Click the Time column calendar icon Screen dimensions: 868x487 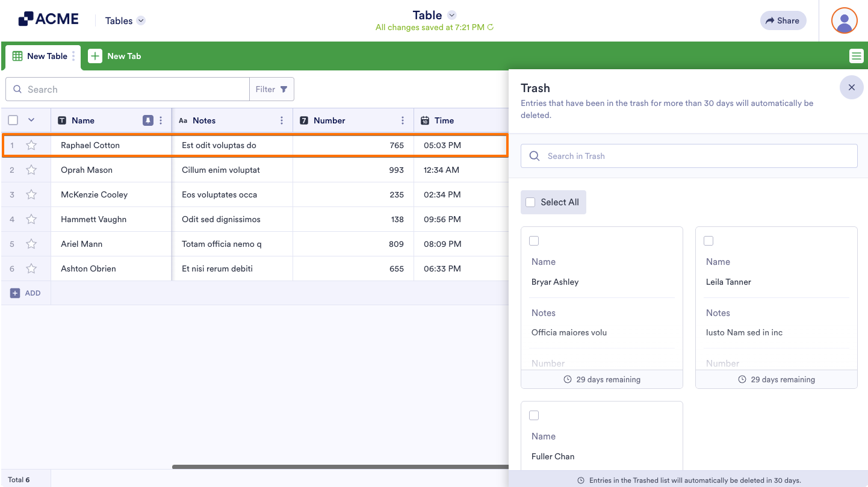pyautogui.click(x=425, y=120)
